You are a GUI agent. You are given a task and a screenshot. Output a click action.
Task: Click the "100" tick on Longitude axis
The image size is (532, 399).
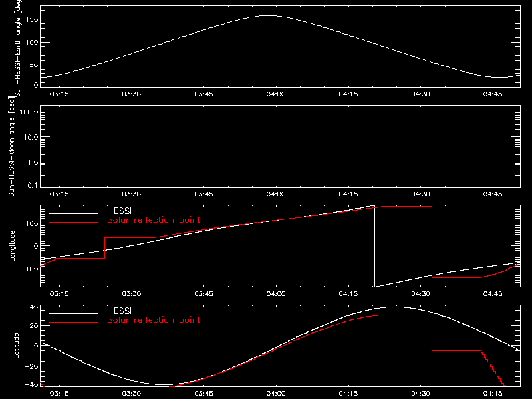tap(31, 223)
